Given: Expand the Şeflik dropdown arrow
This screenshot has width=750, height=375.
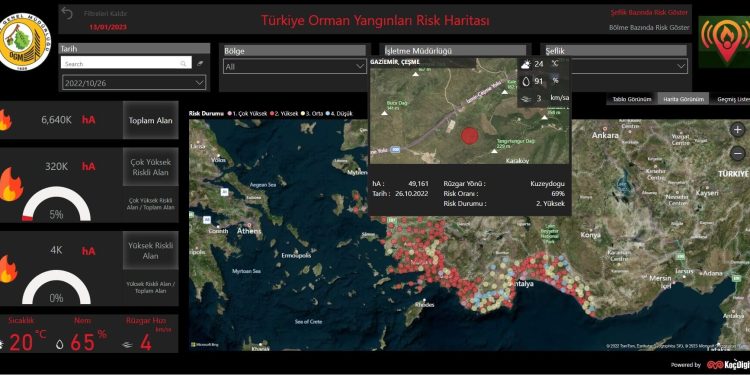Looking at the screenshot, I should point(681,66).
